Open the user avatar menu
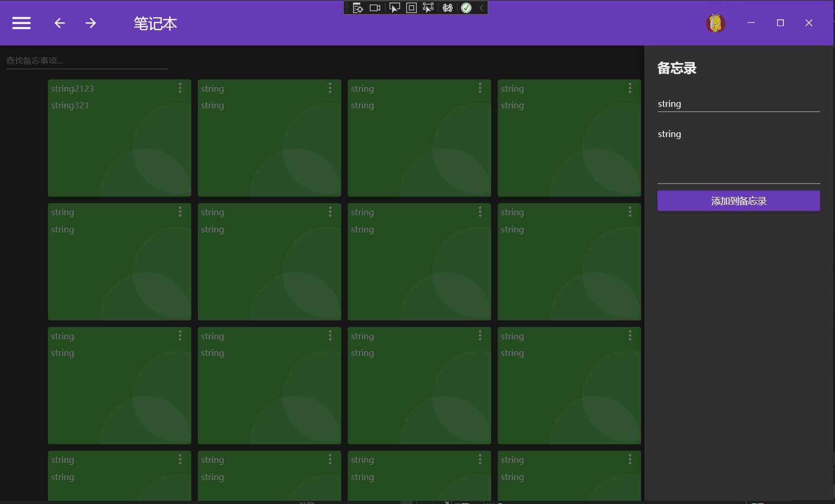Screen dimensions: 835x504 pos(716,23)
